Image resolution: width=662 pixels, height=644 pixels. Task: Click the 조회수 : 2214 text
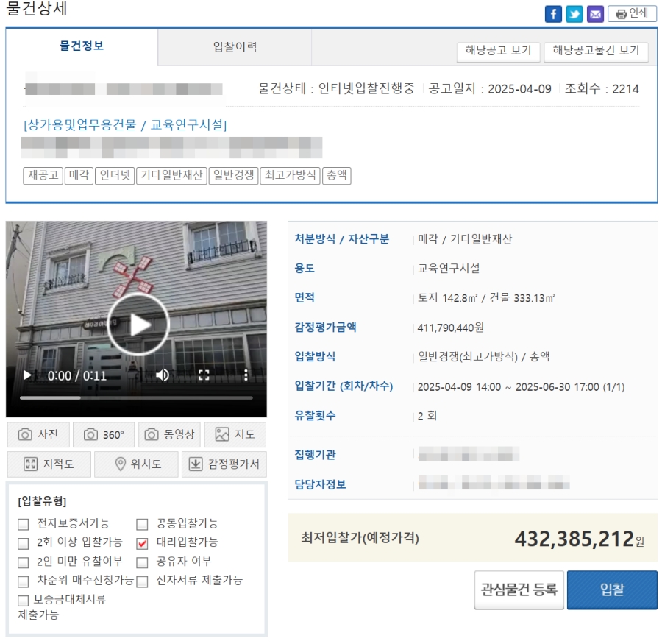pos(602,89)
